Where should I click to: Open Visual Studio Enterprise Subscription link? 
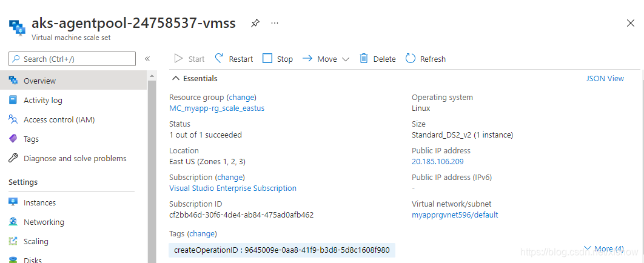[232, 188]
